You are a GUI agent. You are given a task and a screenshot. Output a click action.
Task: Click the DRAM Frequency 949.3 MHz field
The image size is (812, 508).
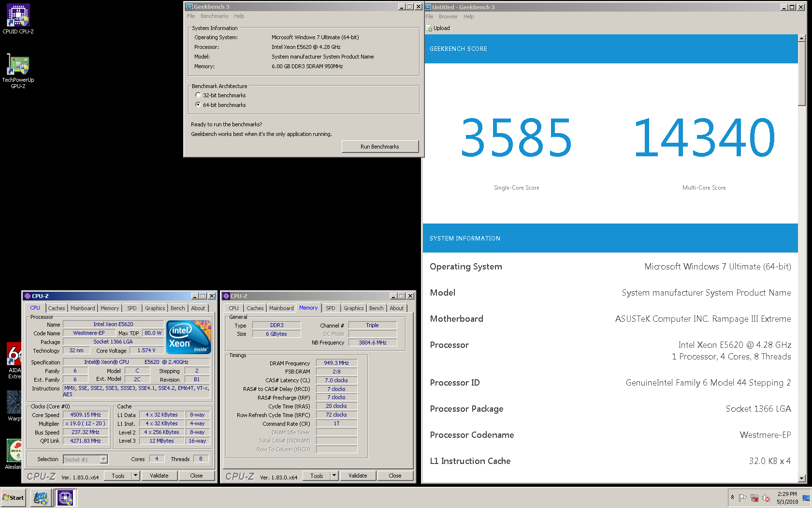pos(336,363)
